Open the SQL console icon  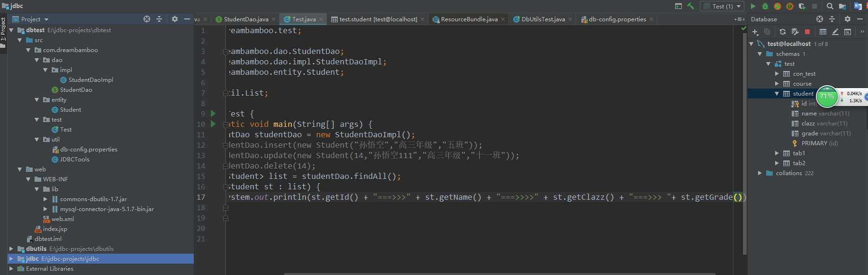point(848,32)
